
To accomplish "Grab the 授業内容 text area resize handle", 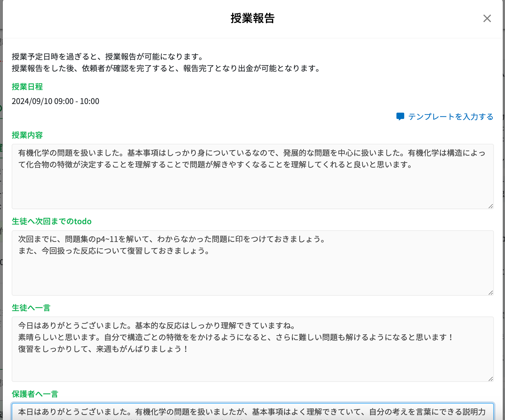I will click(491, 206).
